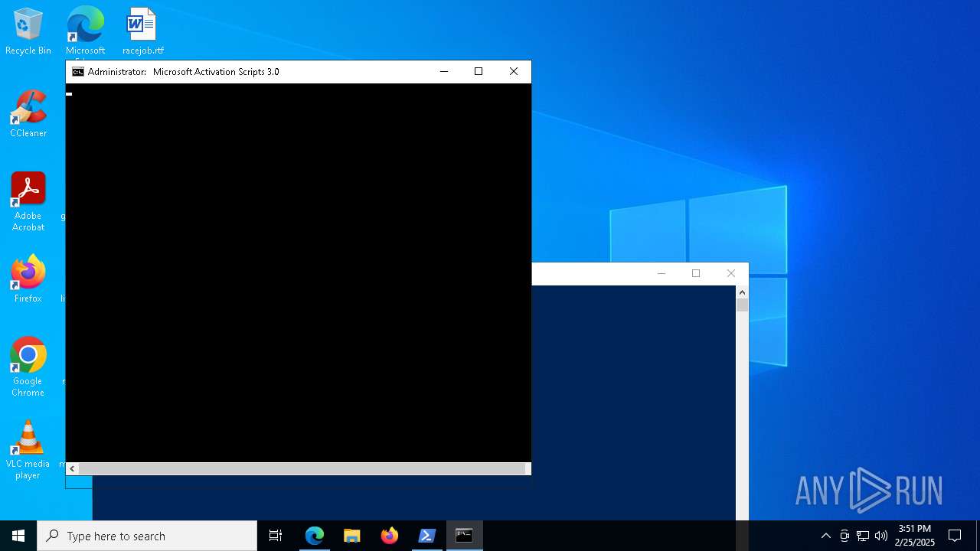Maximize the background PowerShell window

tap(696, 274)
